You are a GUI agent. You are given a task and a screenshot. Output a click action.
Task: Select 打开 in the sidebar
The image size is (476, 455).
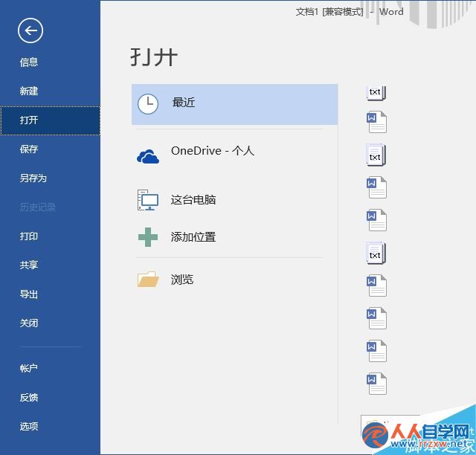tap(50, 120)
